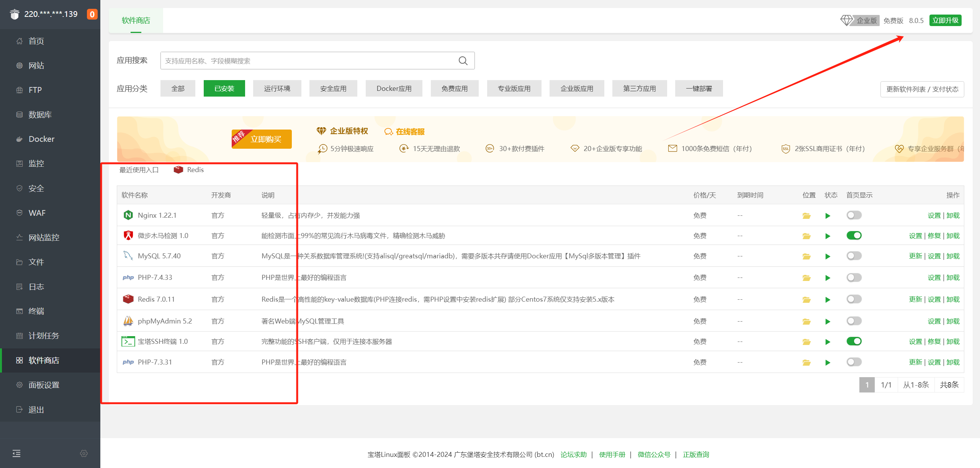Click the 软件商店 top tab
The height and width of the screenshot is (468, 980).
[136, 20]
